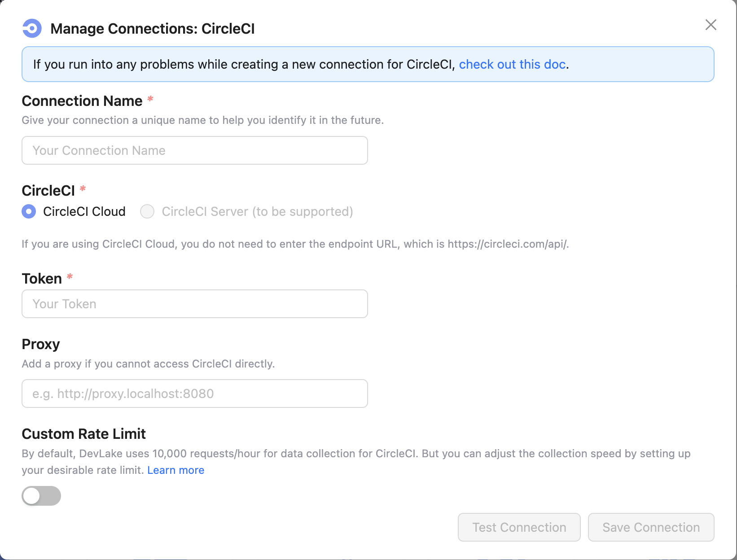The width and height of the screenshot is (737, 560).
Task: Select the CircleCI Cloud radio button
Action: [29, 211]
